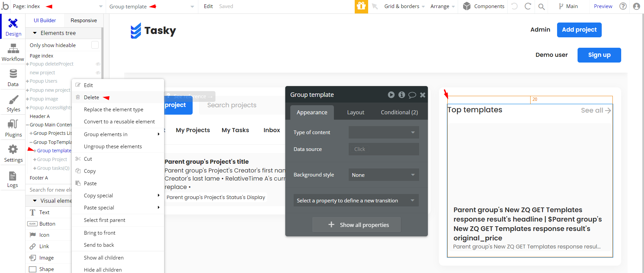Viewport: 644px width, 273px height.
Task: Open the Data section
Action: coord(13,78)
